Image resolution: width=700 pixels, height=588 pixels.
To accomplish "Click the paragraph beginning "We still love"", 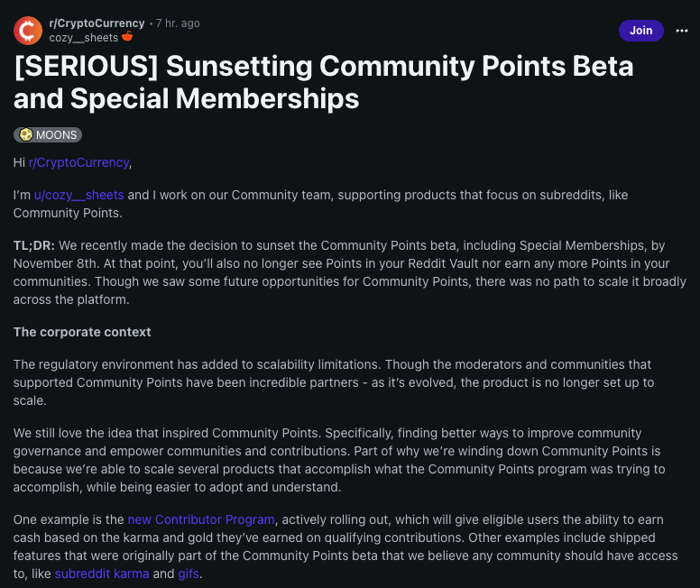I will coord(343,460).
